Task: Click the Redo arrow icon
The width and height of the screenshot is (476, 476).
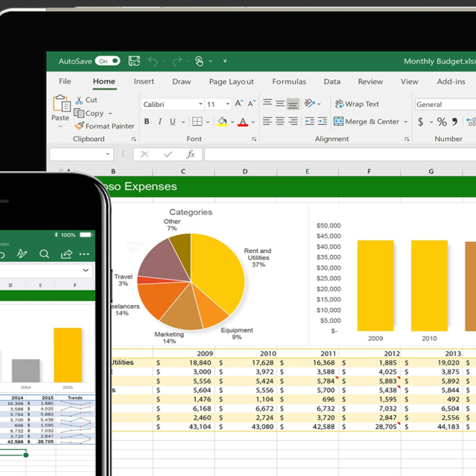Action: tap(177, 61)
